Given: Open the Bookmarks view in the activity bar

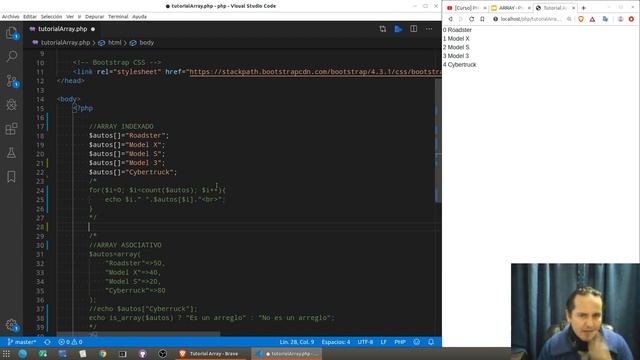Looking at the screenshot, I should [11, 177].
